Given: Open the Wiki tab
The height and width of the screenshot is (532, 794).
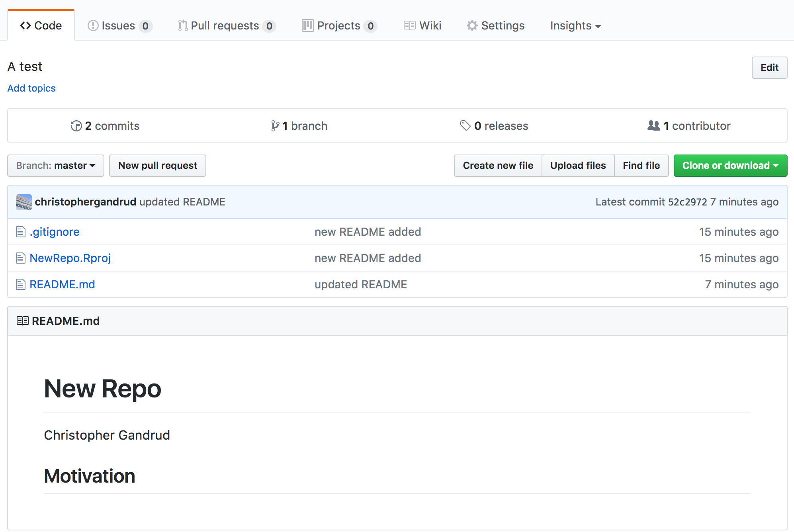Looking at the screenshot, I should tap(422, 26).
